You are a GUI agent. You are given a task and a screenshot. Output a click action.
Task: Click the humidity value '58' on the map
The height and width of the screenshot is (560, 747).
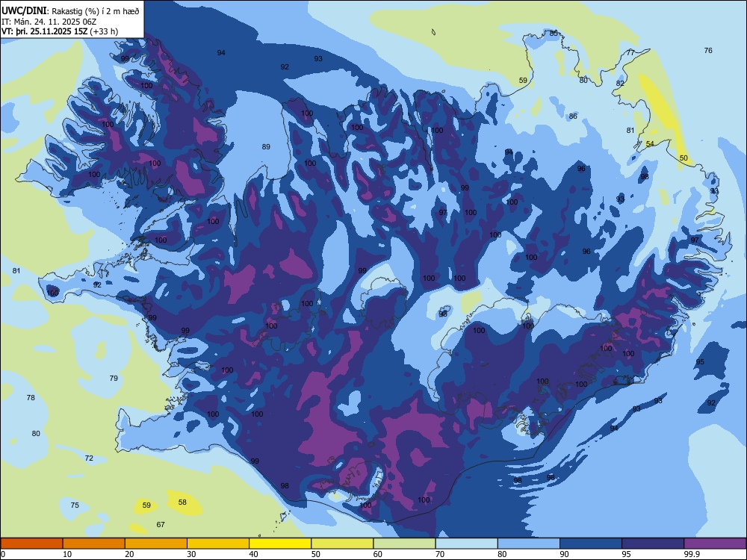coord(182,502)
